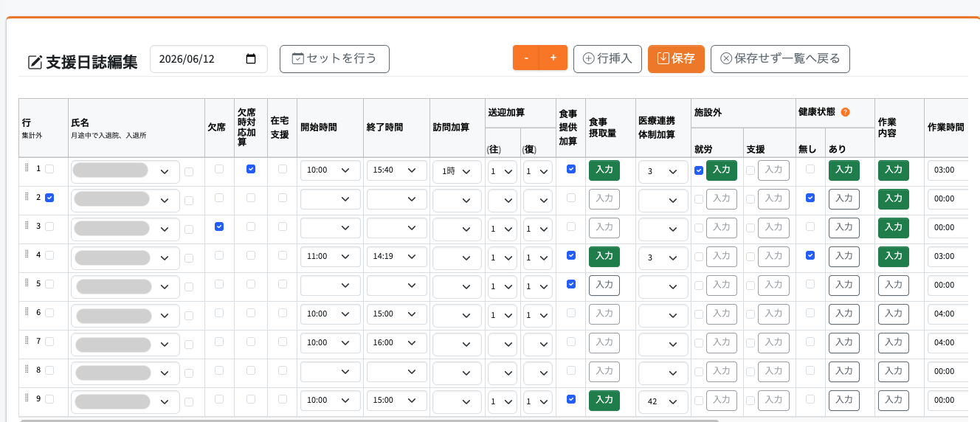
Task: Toggle 集計外 checkbox in row 2
Action: [x=49, y=198]
